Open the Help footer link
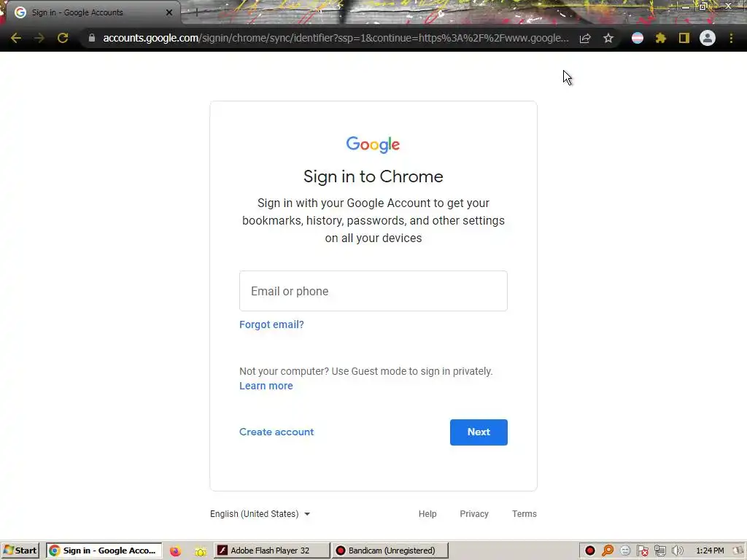Image resolution: width=747 pixels, height=560 pixels. (427, 514)
